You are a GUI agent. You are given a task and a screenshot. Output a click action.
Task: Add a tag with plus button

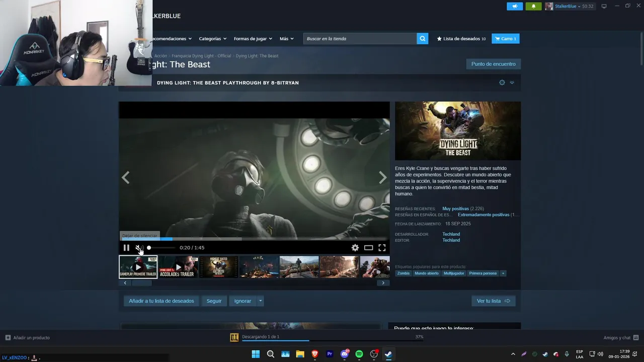coord(503,274)
